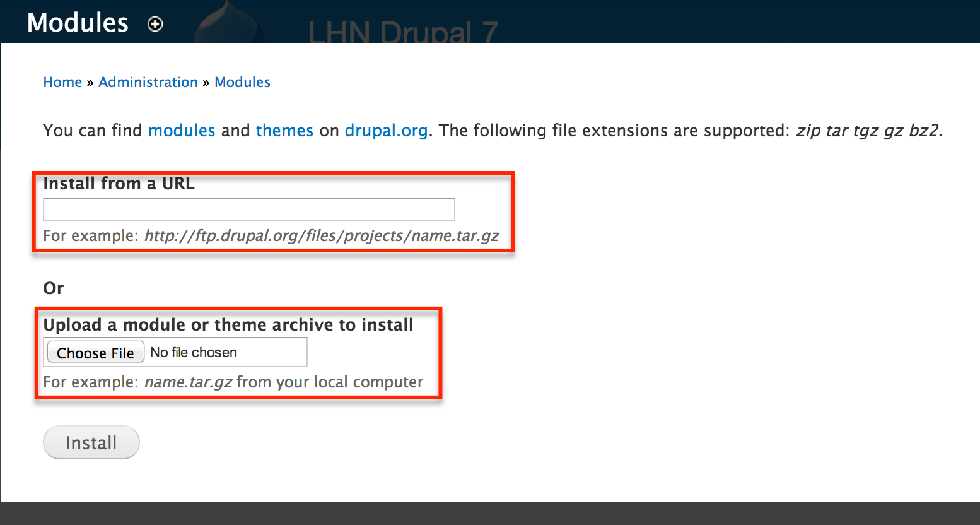Focus the Install from a URL text field

249,209
